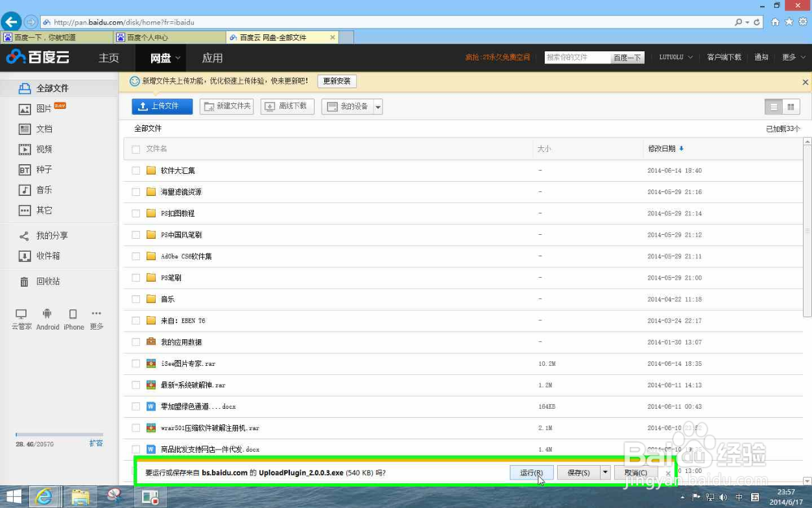This screenshot has height=508, width=812.
Task: Open Internet Explorer from the taskbar
Action: click(44, 497)
